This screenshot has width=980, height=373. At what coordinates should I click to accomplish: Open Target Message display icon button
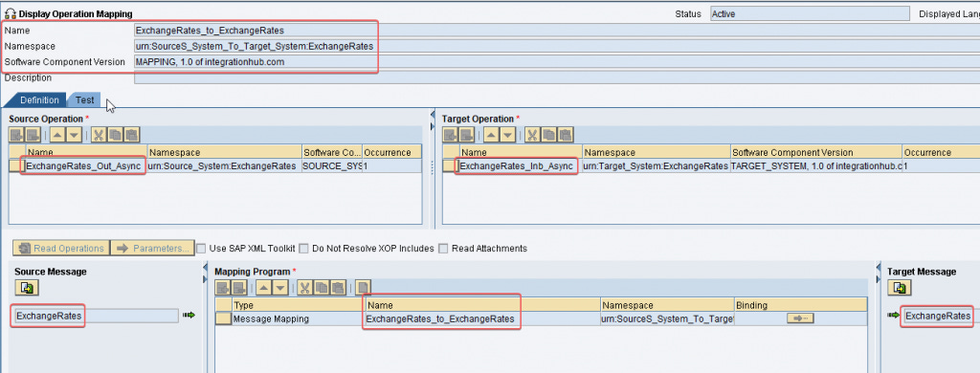[900, 288]
